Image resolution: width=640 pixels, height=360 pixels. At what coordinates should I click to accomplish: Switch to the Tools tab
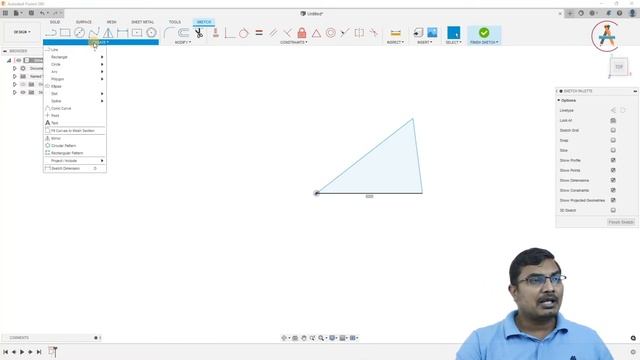[175, 22]
